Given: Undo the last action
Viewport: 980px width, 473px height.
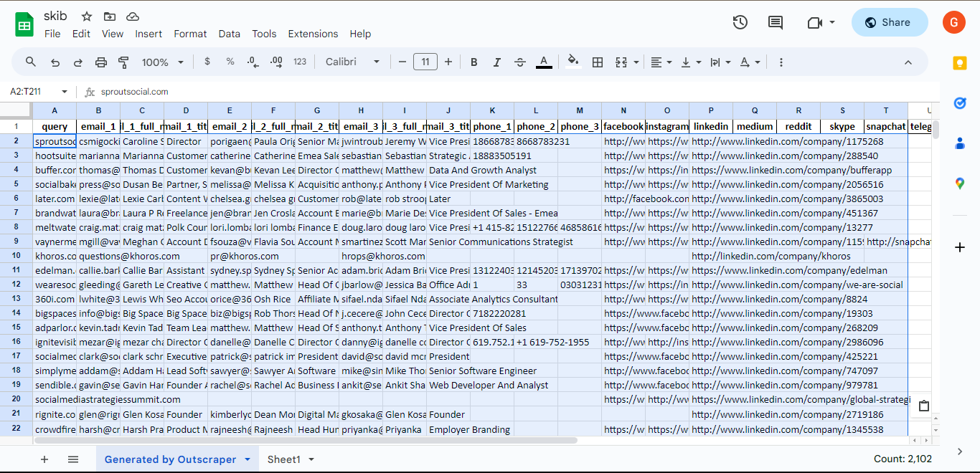Looking at the screenshot, I should click(55, 62).
